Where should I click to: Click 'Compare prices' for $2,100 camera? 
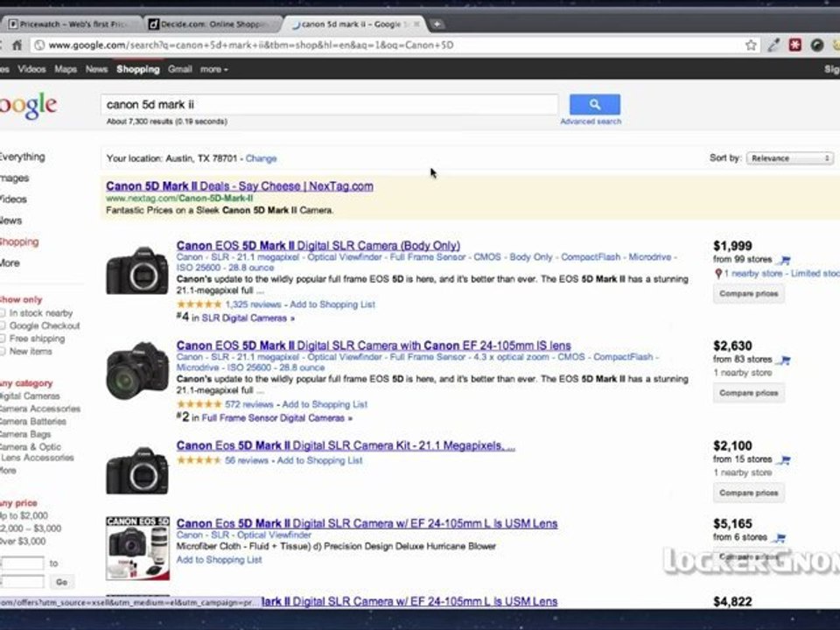749,493
